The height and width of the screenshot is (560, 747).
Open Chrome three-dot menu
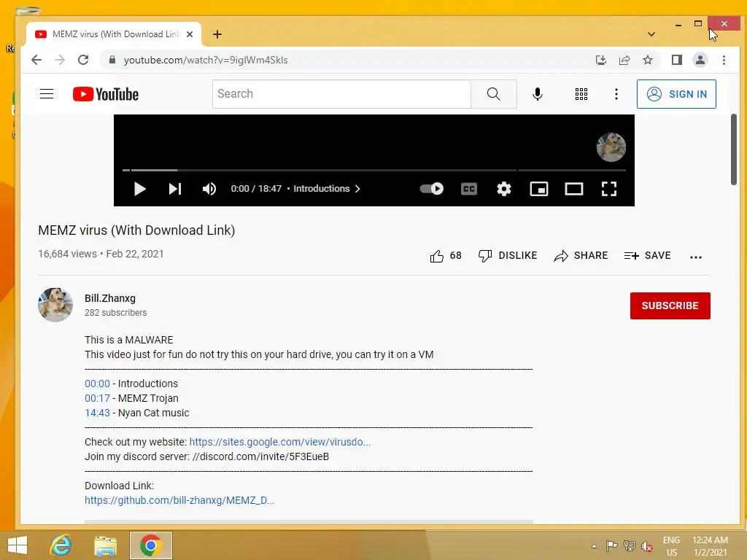point(724,60)
